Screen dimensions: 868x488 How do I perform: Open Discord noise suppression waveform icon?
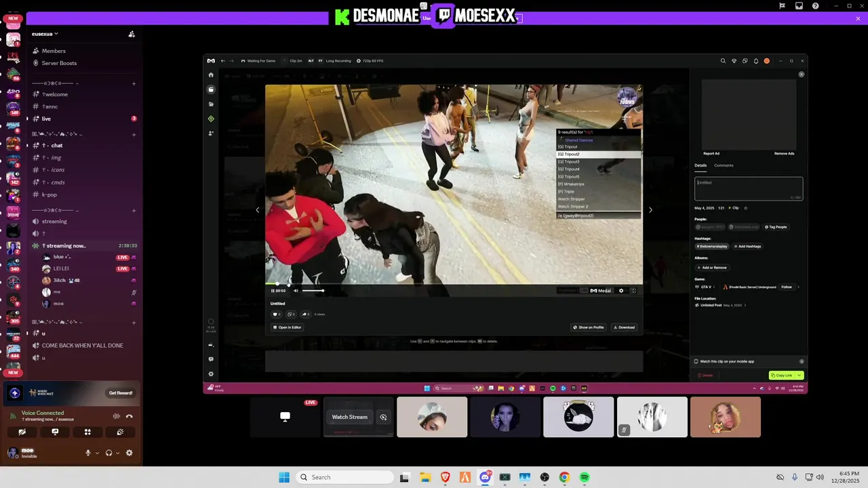(117, 416)
